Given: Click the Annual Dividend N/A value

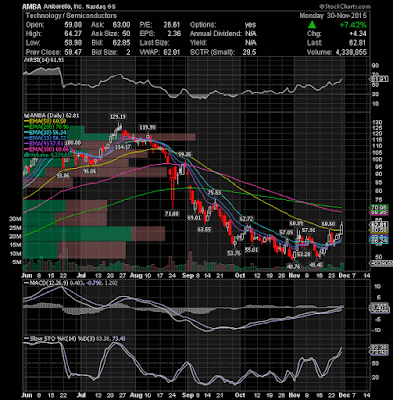Looking at the screenshot, I should point(251,34).
